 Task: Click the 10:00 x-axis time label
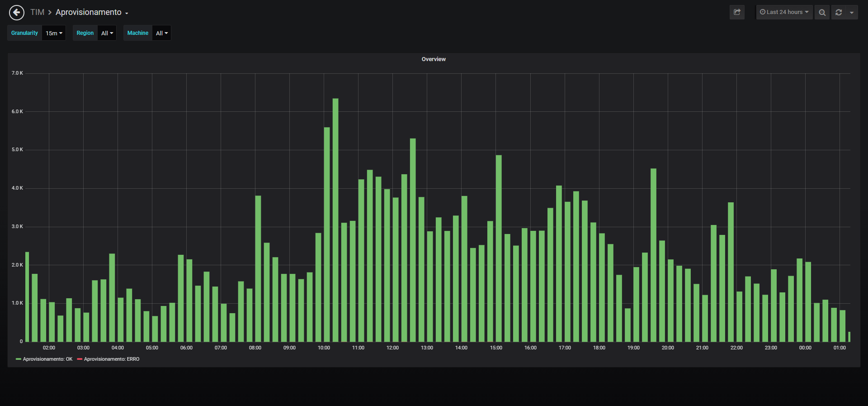point(324,348)
